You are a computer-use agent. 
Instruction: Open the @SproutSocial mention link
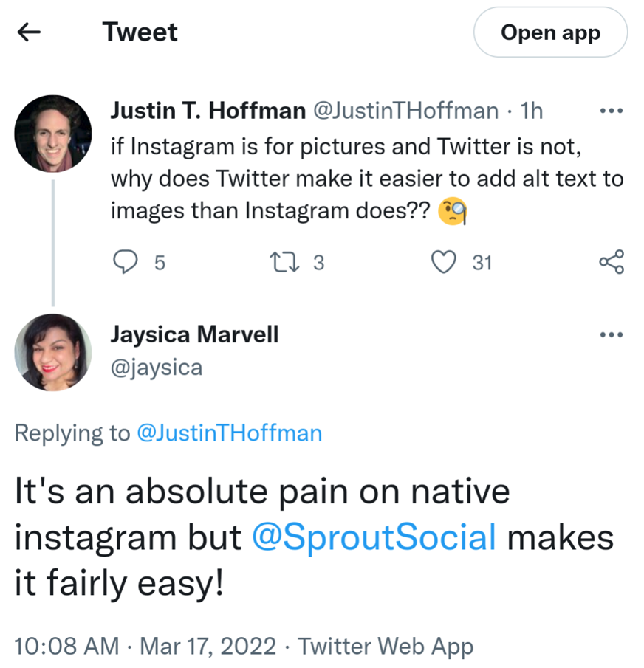374,537
